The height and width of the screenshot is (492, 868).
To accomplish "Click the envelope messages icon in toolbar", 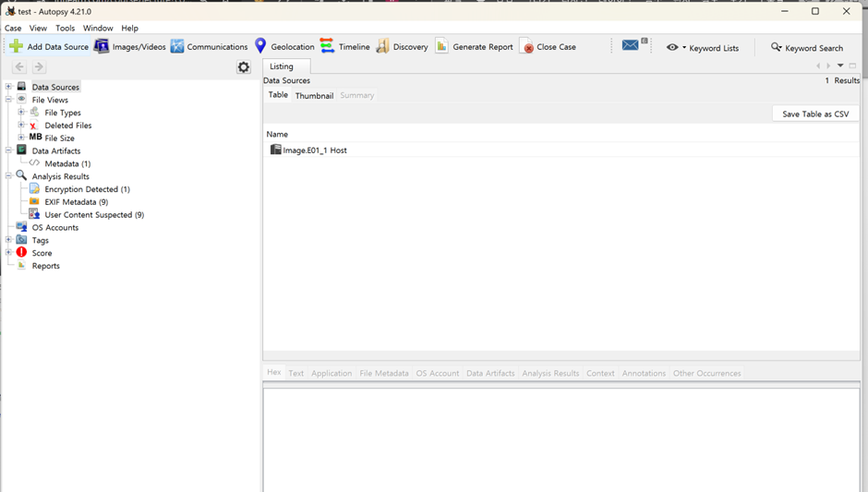I will pos(630,45).
